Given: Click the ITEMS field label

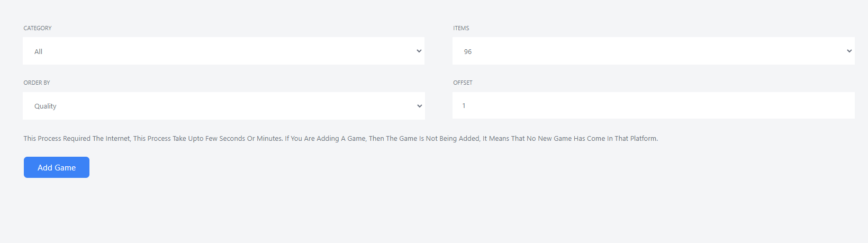Looking at the screenshot, I should point(461,28).
